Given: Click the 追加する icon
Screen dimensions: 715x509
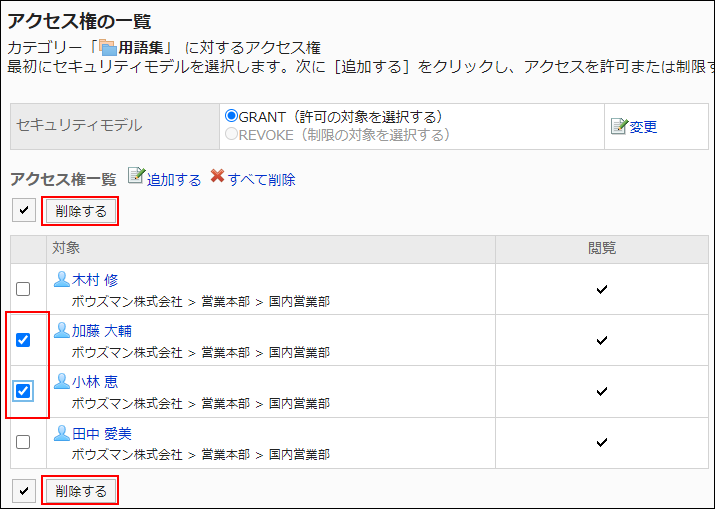Looking at the screenshot, I should (136, 176).
